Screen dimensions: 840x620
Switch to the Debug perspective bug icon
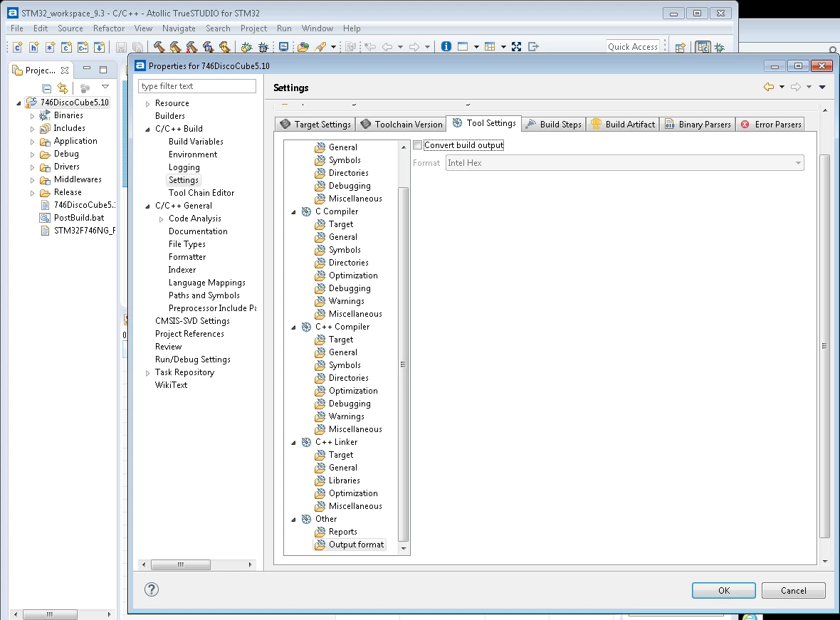tap(720, 47)
